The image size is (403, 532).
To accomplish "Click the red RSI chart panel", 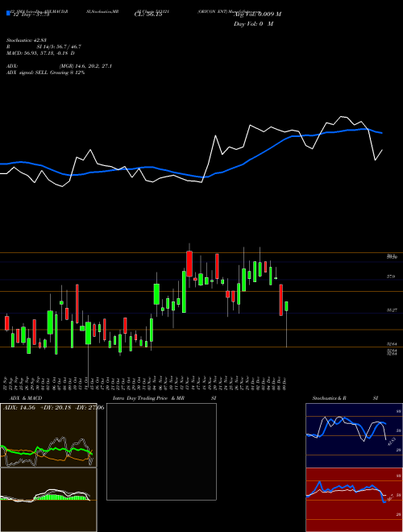I will coord(354,500).
